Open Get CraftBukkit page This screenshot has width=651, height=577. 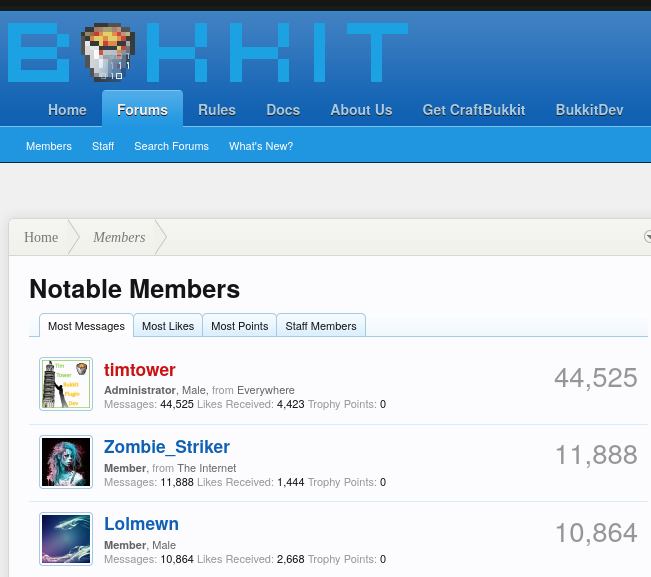[x=474, y=110]
